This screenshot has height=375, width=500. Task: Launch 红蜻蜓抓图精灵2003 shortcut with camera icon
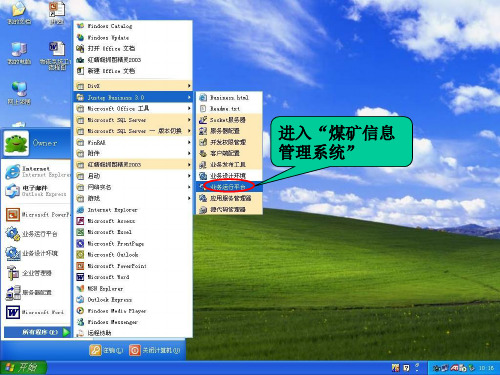coord(133,60)
